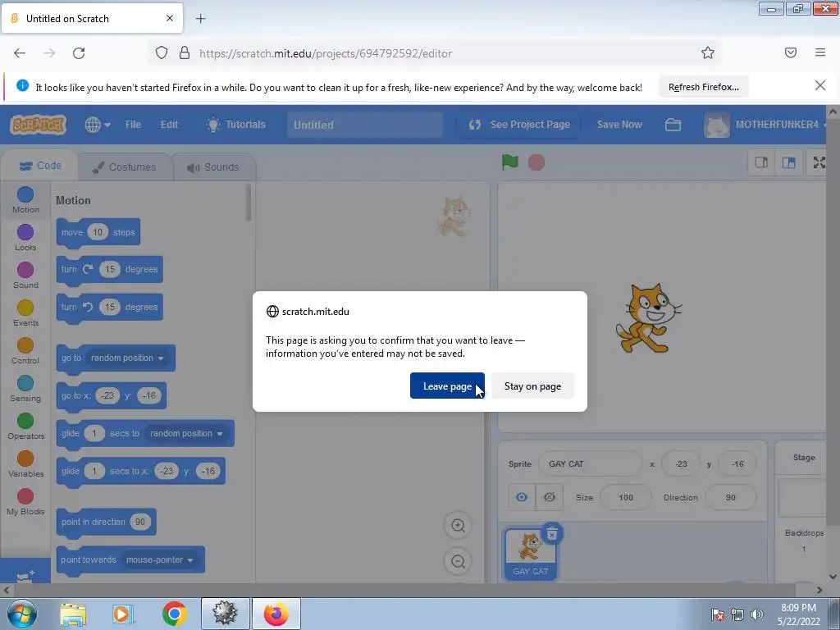Select Looks block category
The height and width of the screenshot is (630, 840).
tap(25, 238)
